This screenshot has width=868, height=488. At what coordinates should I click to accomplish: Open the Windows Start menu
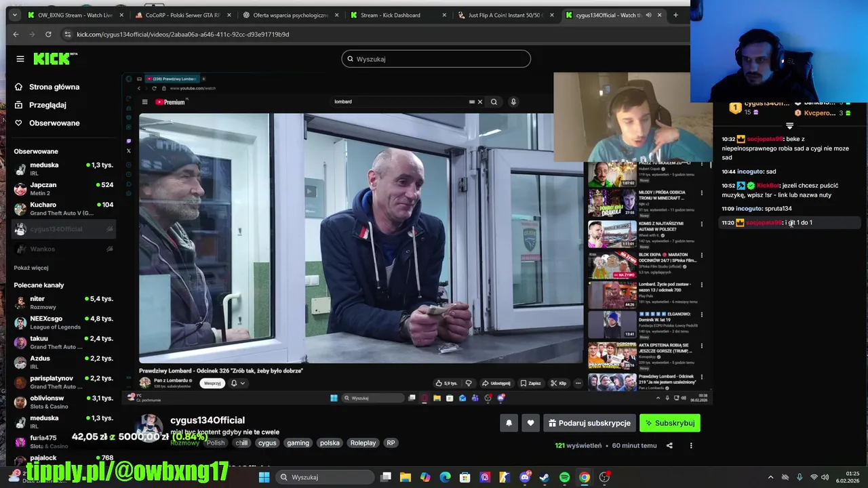pos(264,477)
